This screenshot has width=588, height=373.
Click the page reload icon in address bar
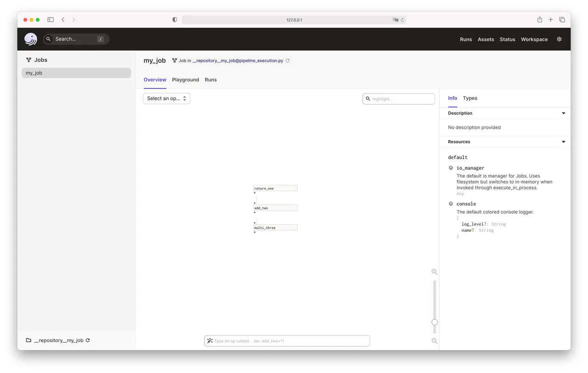pos(402,20)
